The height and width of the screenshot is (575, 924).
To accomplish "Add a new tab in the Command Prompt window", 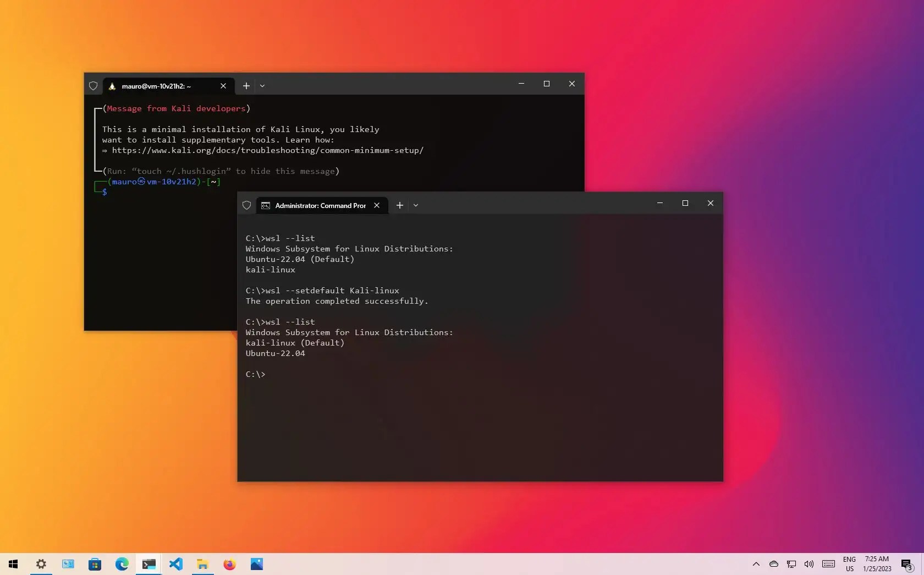I will [x=399, y=205].
